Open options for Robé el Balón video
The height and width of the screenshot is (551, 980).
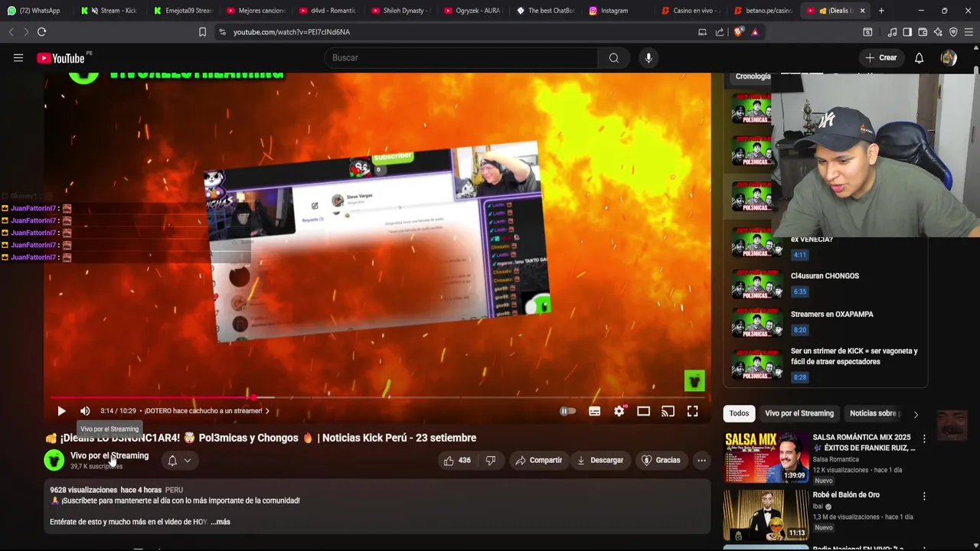point(924,496)
